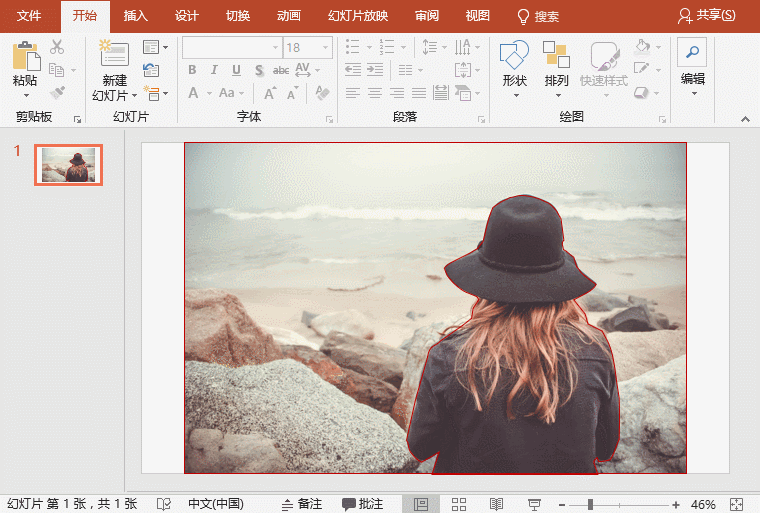
Task: Click the New Slide (新建幻灯片) icon
Action: pos(113,55)
